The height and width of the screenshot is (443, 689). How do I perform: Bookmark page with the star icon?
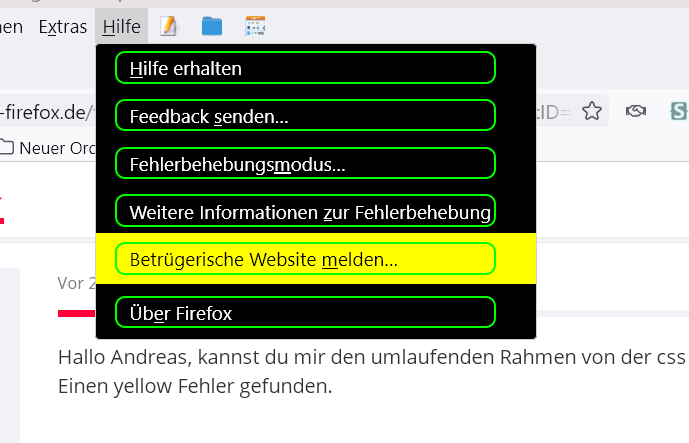592,111
